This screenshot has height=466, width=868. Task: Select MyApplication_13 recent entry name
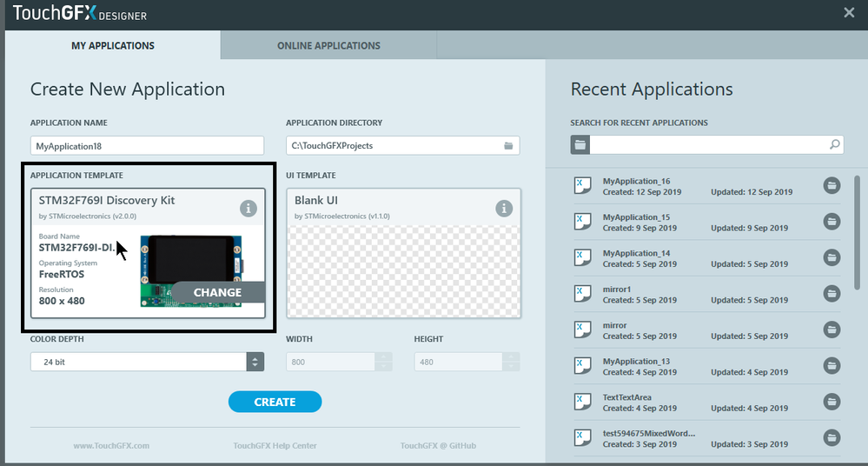pyautogui.click(x=636, y=362)
